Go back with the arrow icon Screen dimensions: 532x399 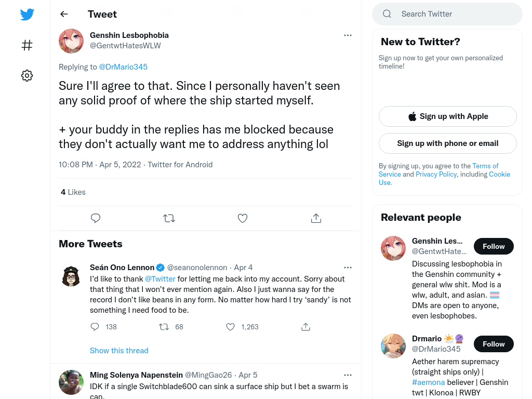point(64,14)
